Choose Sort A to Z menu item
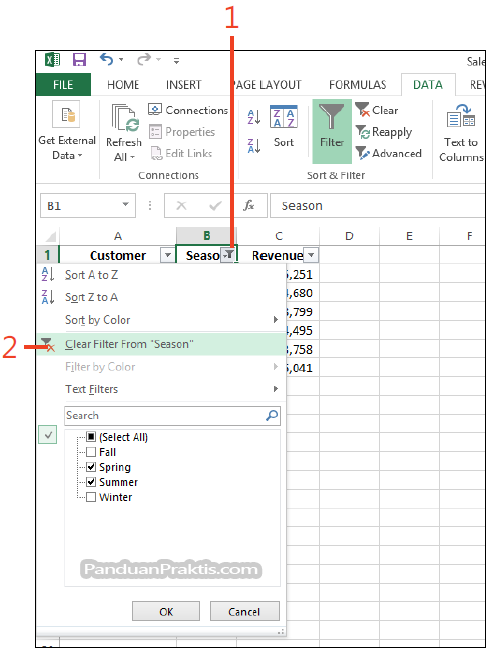489x653 pixels. click(161, 275)
